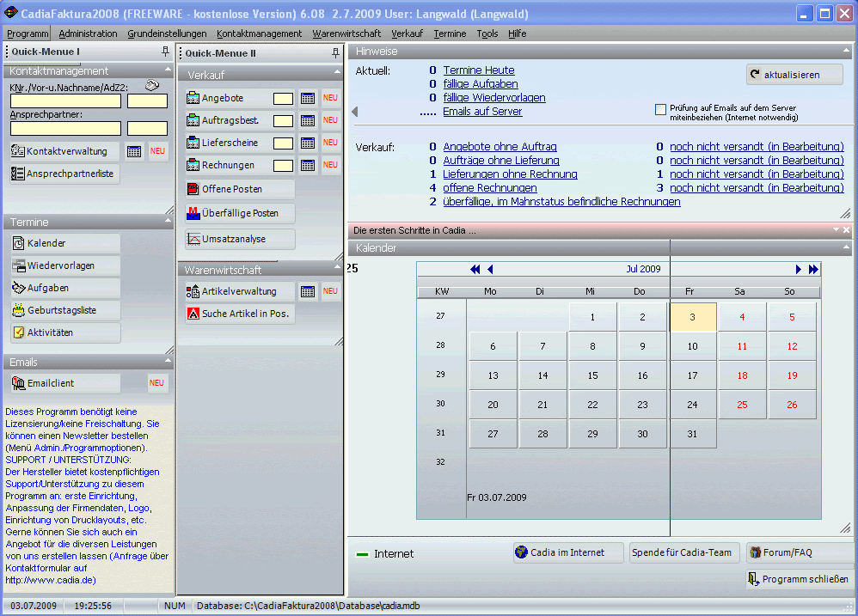Open the Angebote list table icon
The image size is (858, 616).
tap(308, 99)
